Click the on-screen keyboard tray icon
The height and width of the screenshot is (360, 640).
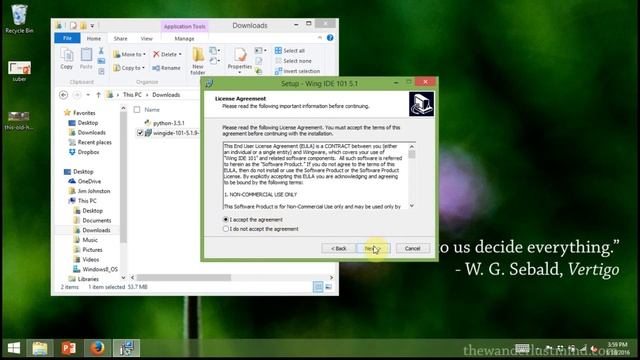point(522,348)
